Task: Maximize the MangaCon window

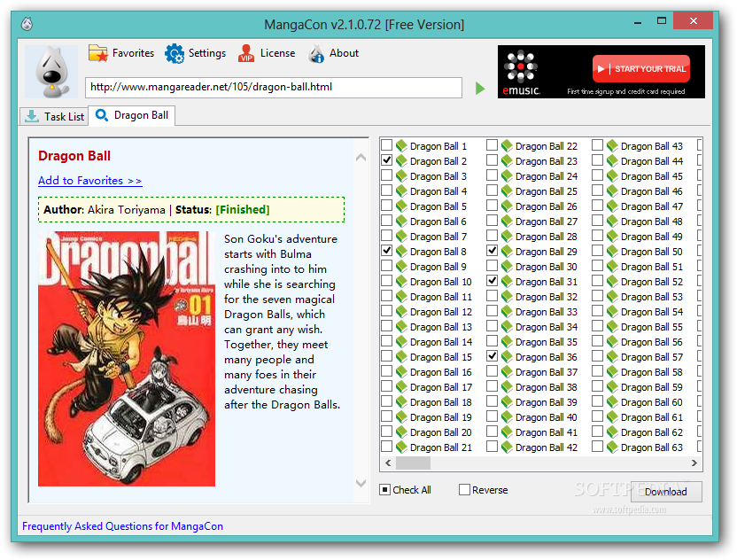Action: [x=662, y=20]
